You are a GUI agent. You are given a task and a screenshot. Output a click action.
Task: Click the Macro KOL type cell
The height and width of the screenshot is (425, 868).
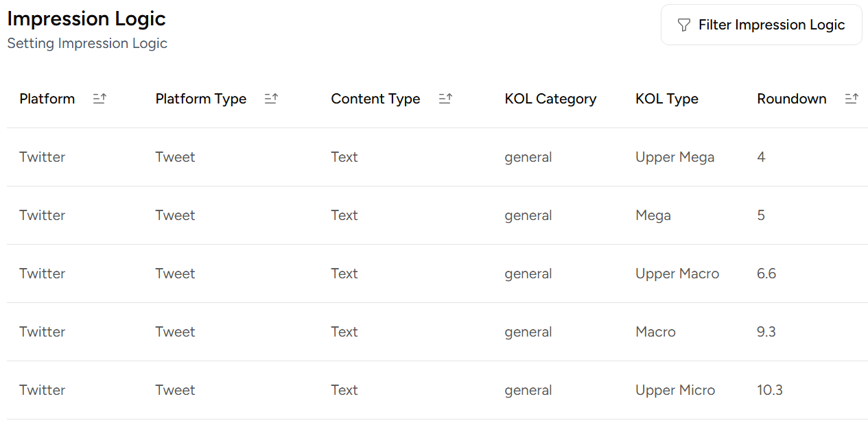(655, 332)
